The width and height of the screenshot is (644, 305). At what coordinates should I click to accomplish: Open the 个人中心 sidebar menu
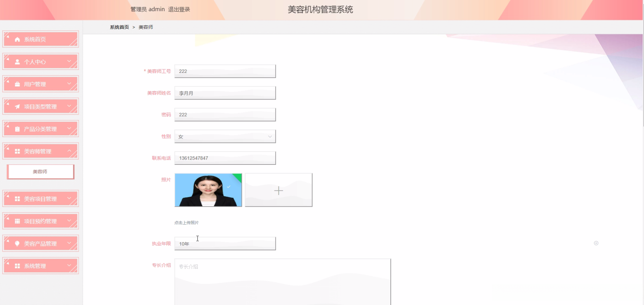pyautogui.click(x=41, y=62)
